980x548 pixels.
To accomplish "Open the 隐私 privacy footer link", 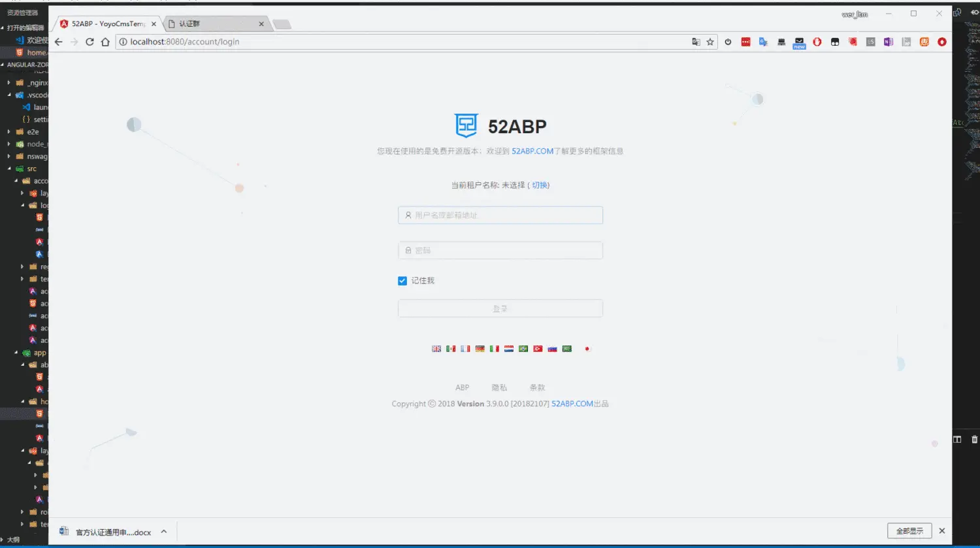I will tap(499, 387).
